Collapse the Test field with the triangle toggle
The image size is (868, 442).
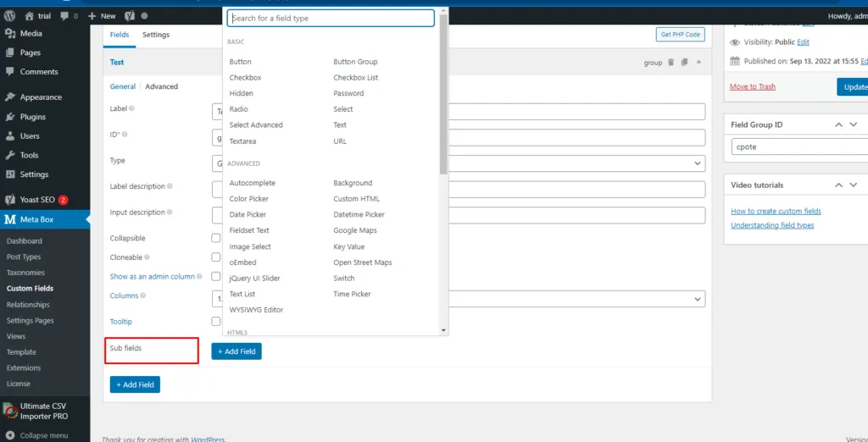pos(698,63)
